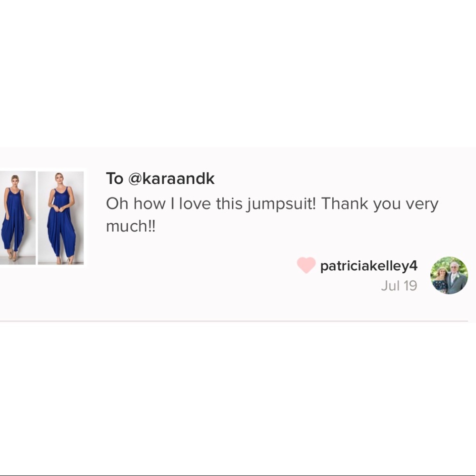Tap the pink heart icon beside patriciakelley4
Viewport: 476px width, 476px height.
coord(306,265)
